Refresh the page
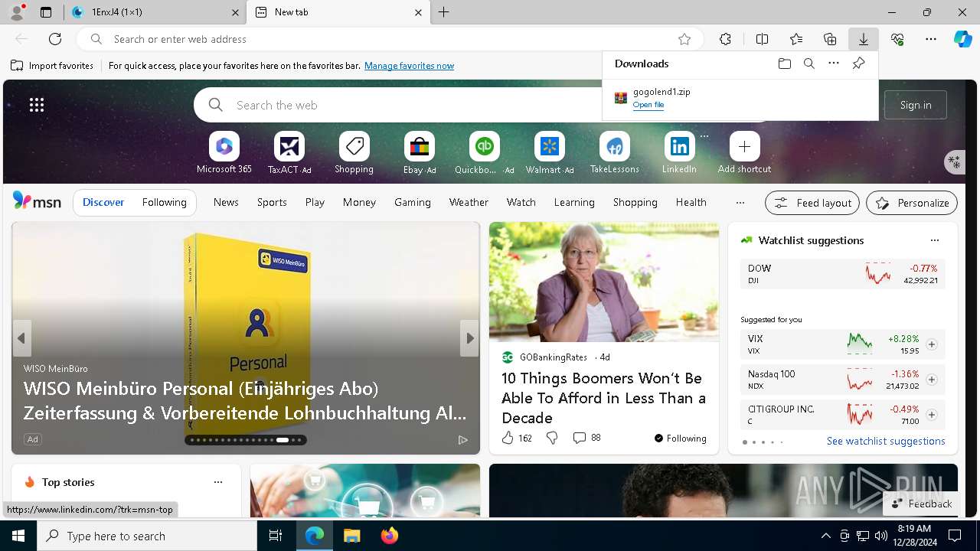The image size is (980, 551). pyautogui.click(x=55, y=39)
